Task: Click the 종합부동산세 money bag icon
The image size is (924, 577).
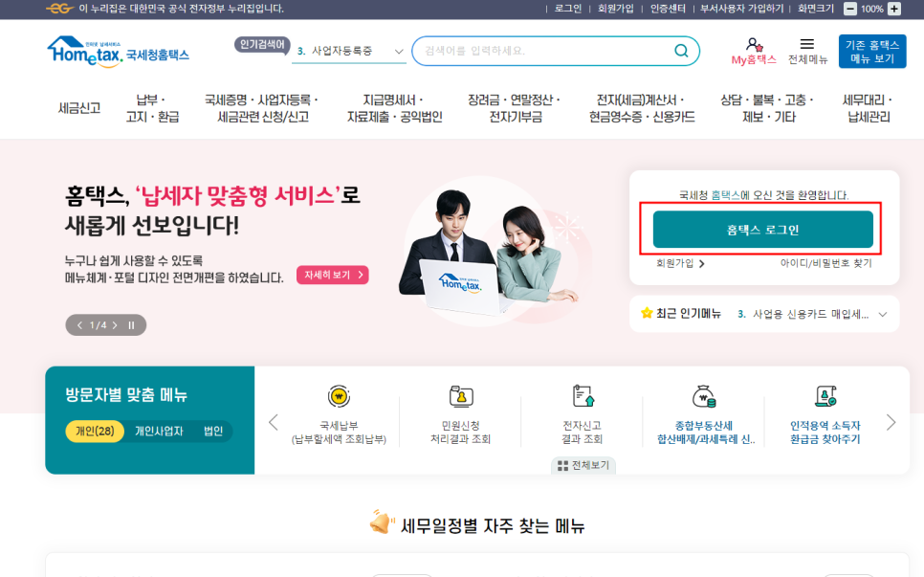Action: coord(704,396)
